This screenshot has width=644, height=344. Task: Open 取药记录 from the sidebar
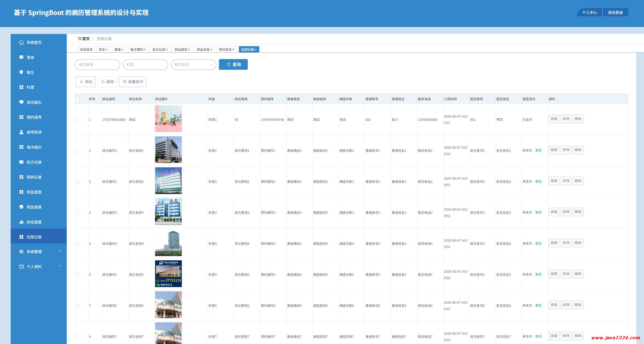coord(34,177)
